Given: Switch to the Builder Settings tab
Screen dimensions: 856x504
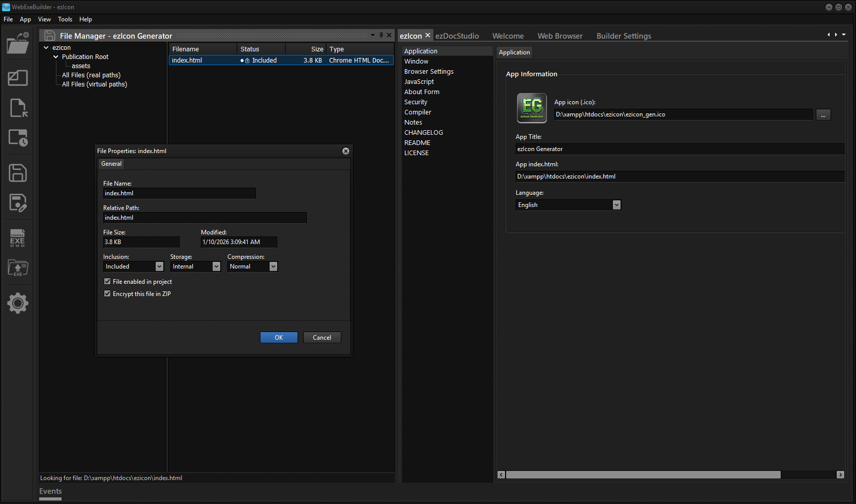Looking at the screenshot, I should (x=624, y=36).
